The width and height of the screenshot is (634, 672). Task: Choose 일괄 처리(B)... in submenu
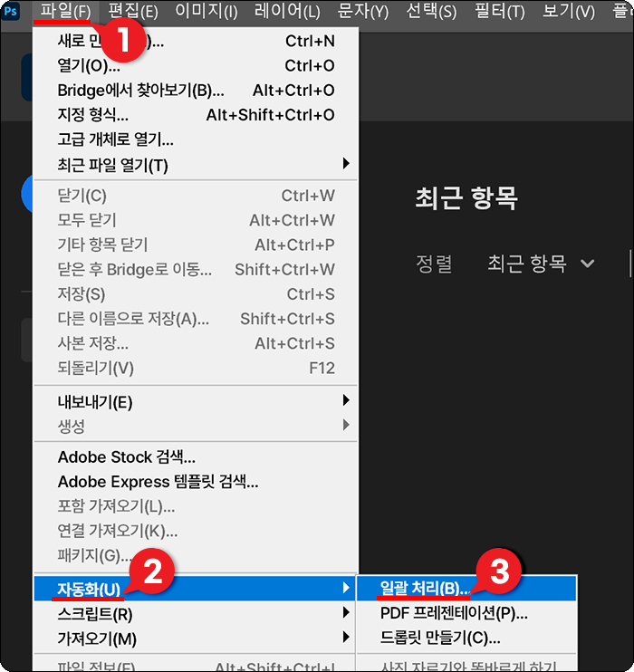466,588
